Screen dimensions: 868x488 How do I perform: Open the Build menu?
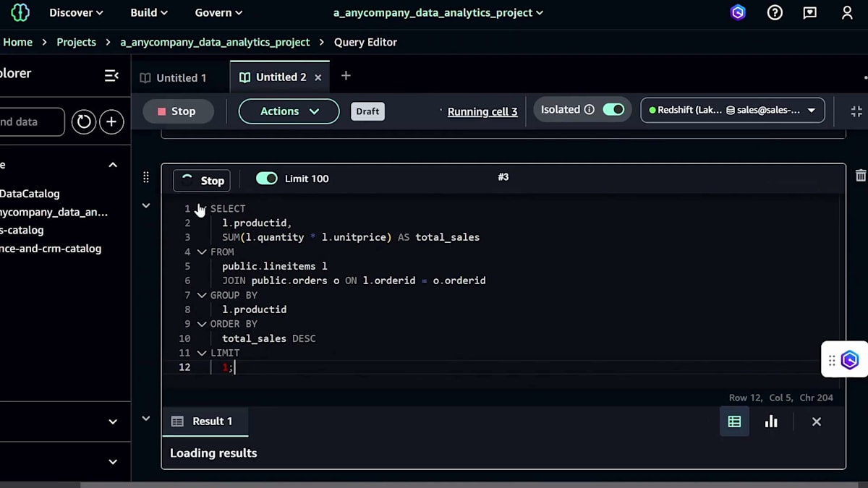click(149, 12)
